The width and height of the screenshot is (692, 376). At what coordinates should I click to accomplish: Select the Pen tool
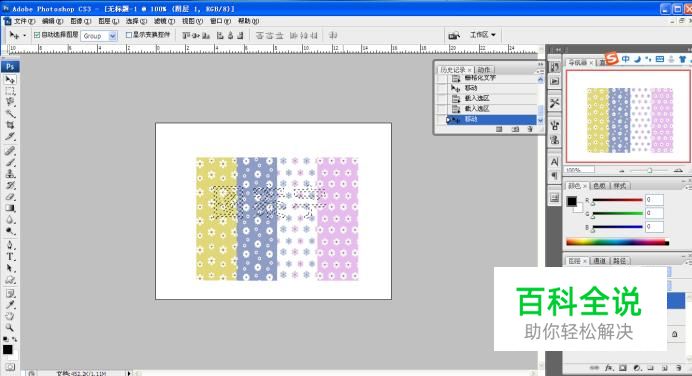coord(10,245)
